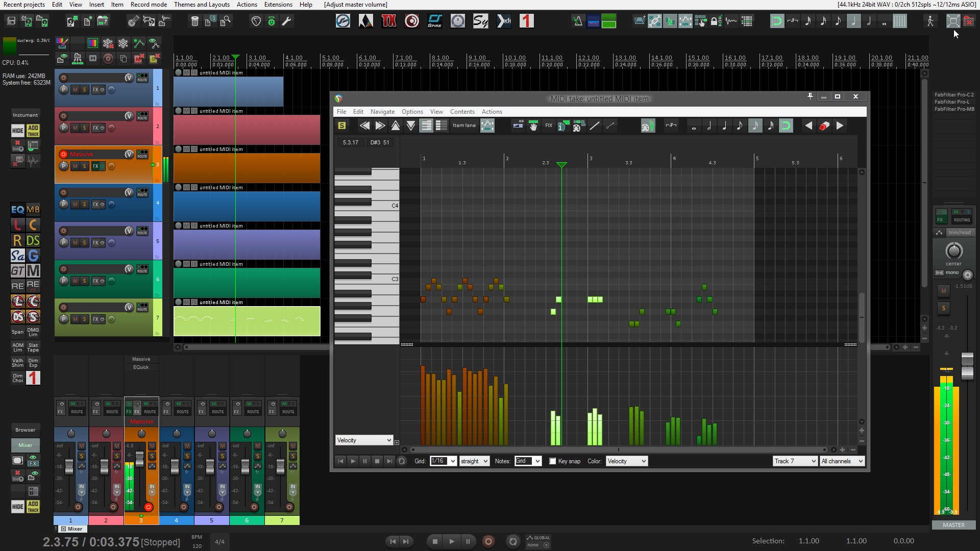
Task: Click the hand tool in MIDI editor
Action: [533, 126]
